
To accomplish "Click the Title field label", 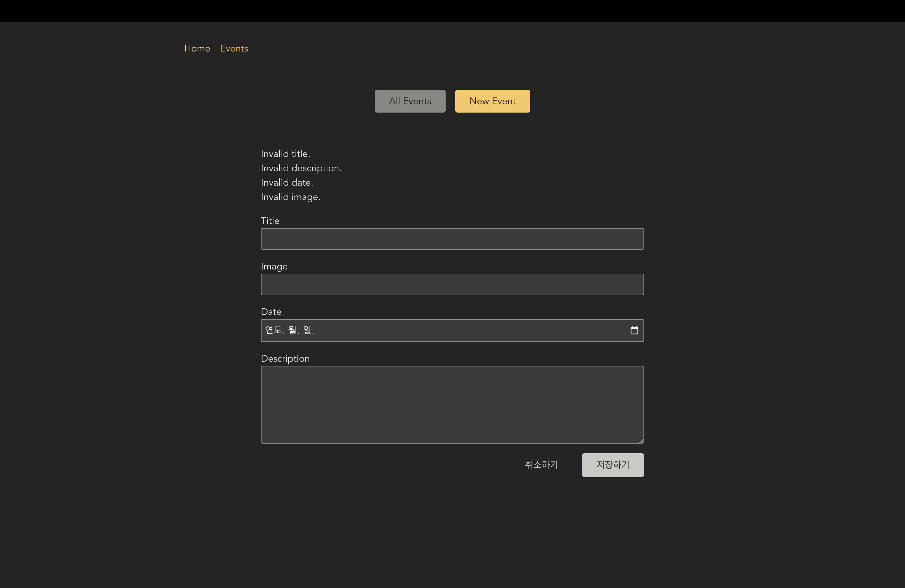I will 270,221.
